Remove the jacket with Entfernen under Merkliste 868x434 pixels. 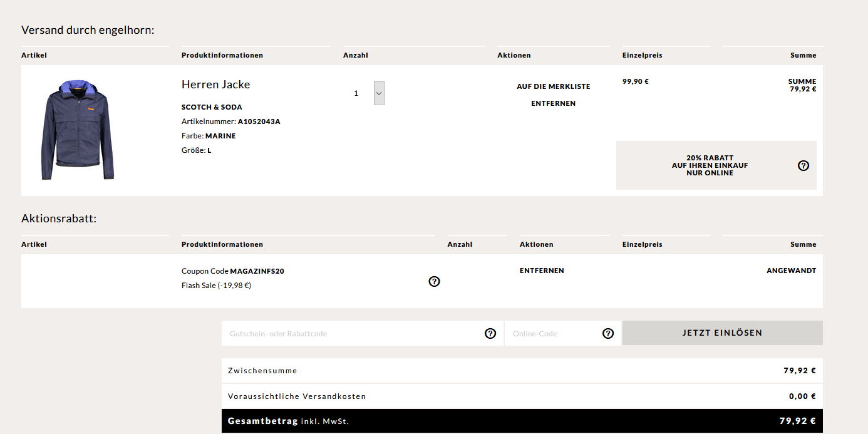[x=553, y=103]
